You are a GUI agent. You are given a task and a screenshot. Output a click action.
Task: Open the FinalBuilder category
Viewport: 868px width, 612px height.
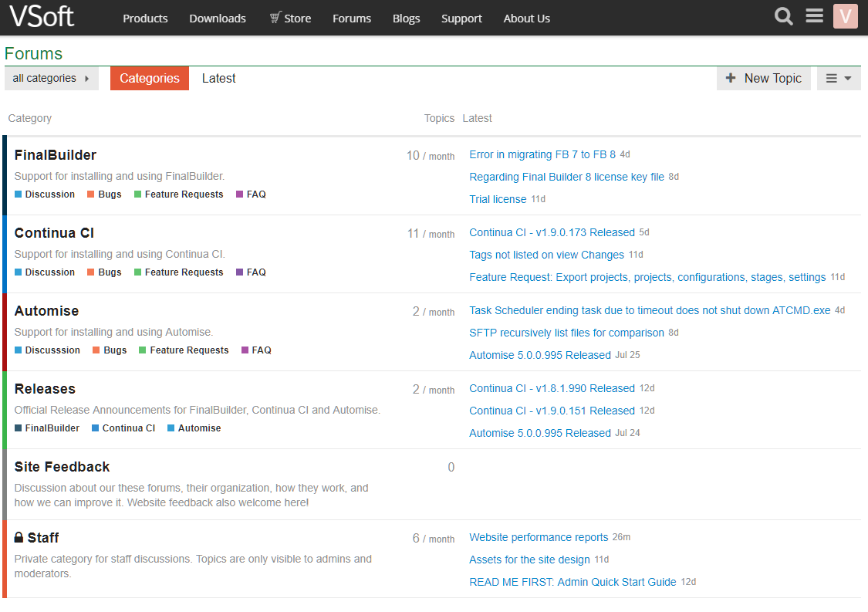coord(56,155)
